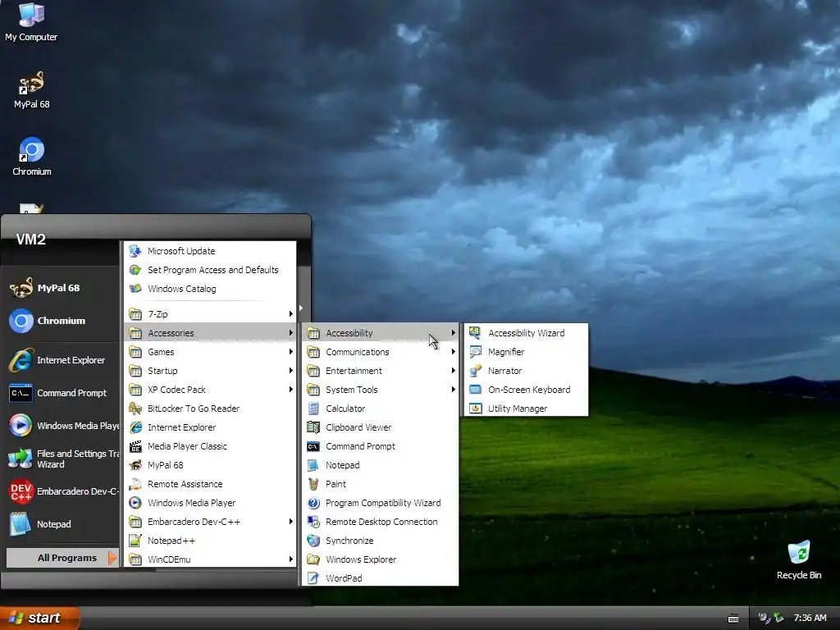Click the All Programs button
Screen dimensions: 840x630
pyautogui.click(x=62, y=558)
